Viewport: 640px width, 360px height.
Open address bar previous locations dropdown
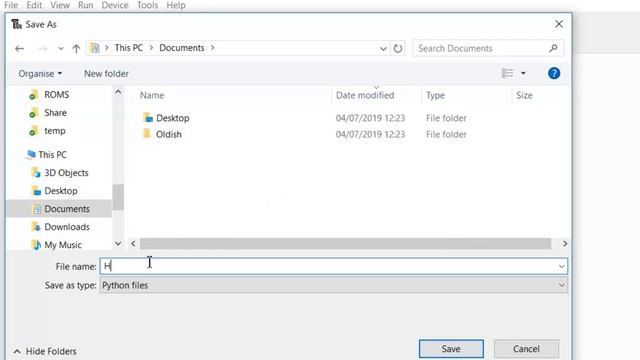pyautogui.click(x=383, y=49)
